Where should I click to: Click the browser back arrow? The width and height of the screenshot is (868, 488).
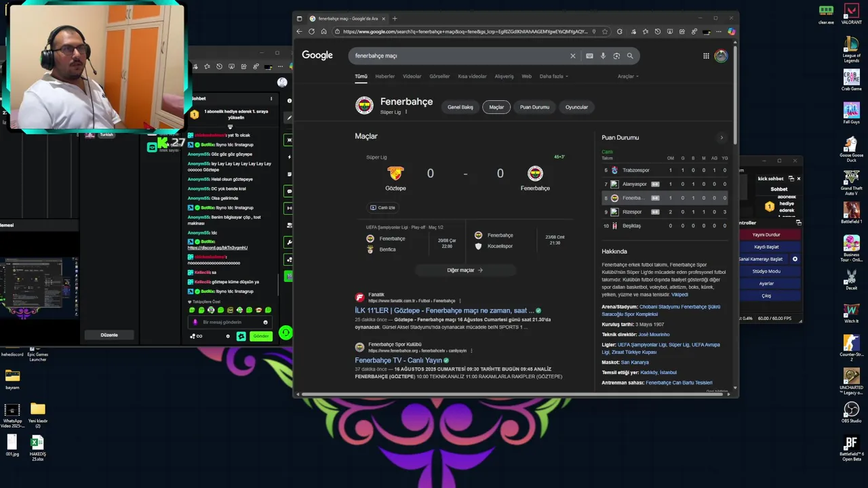pos(299,31)
